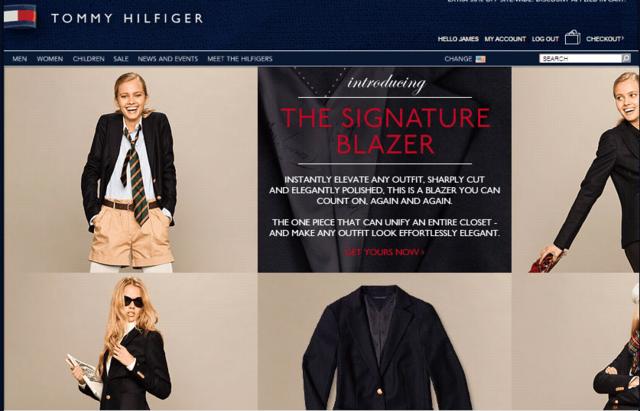Click the Log Out link
This screenshot has width=640, height=411.
(x=545, y=39)
